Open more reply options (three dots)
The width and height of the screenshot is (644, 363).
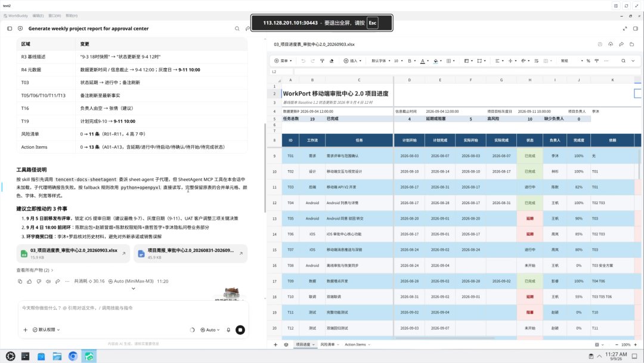click(67, 281)
